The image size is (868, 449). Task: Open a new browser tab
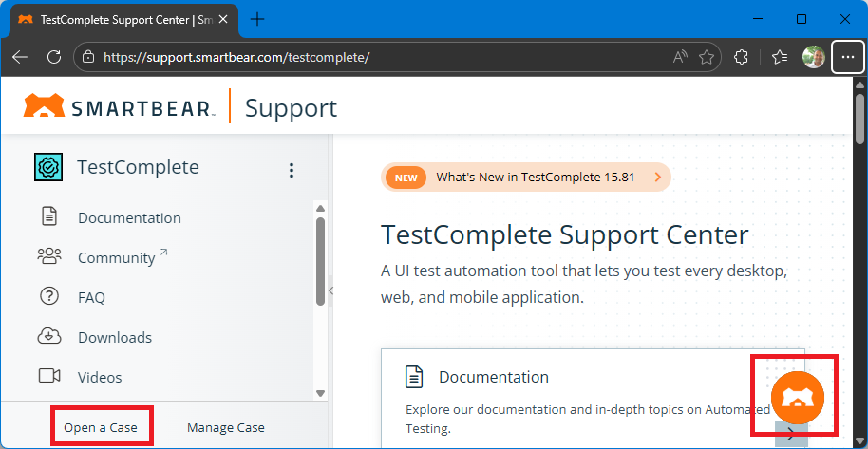(257, 19)
